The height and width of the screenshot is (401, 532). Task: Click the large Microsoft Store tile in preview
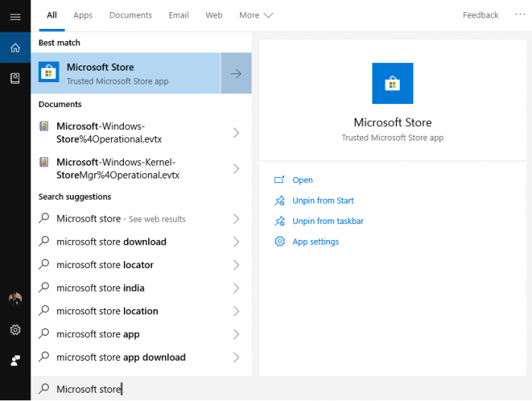[393, 84]
